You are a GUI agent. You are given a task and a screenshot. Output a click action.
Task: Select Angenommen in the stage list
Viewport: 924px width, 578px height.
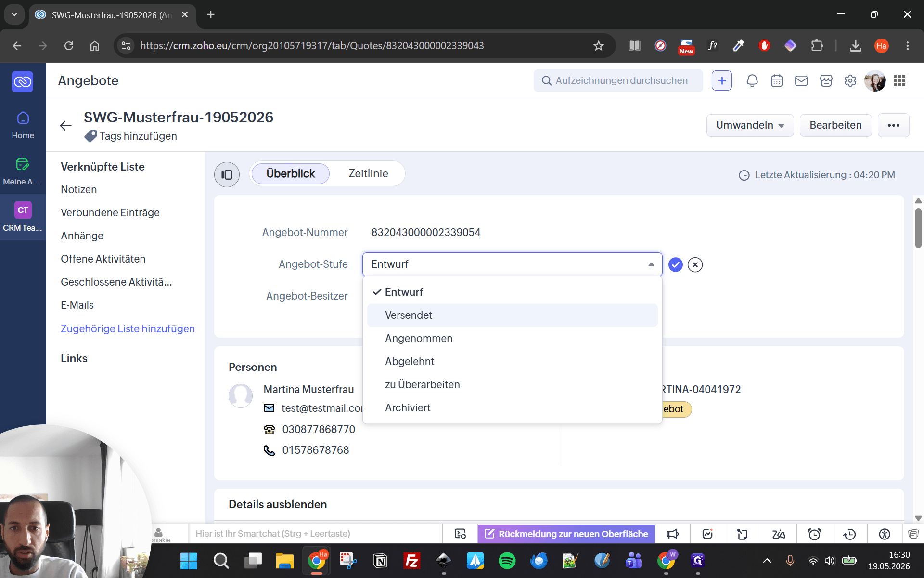click(512, 338)
